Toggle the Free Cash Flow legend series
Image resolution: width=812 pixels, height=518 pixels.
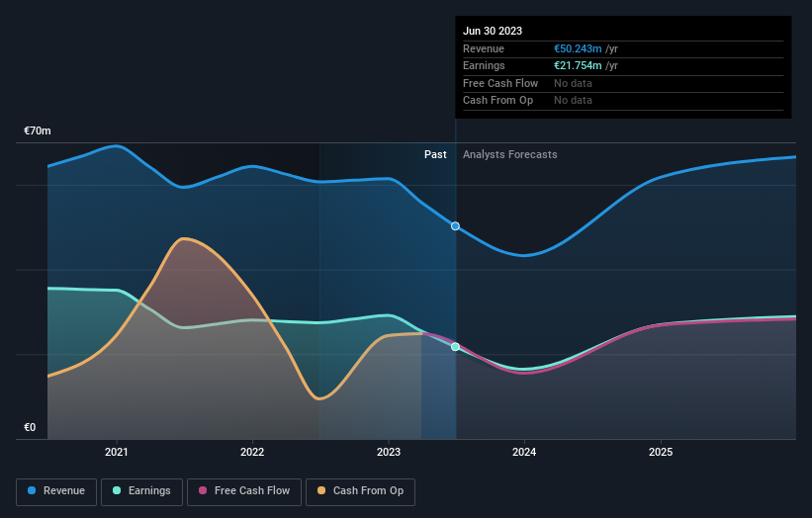point(244,491)
